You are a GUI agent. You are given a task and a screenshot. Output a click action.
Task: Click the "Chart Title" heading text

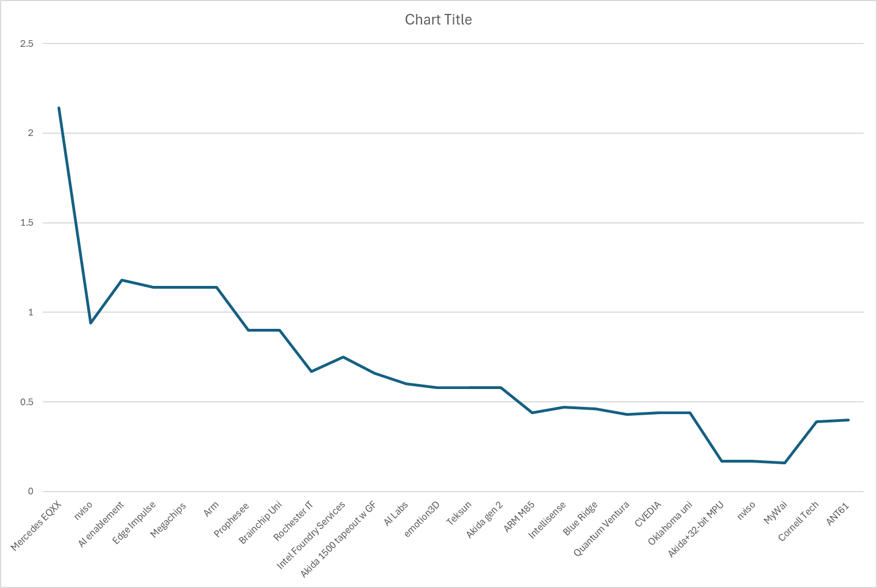[438, 20]
